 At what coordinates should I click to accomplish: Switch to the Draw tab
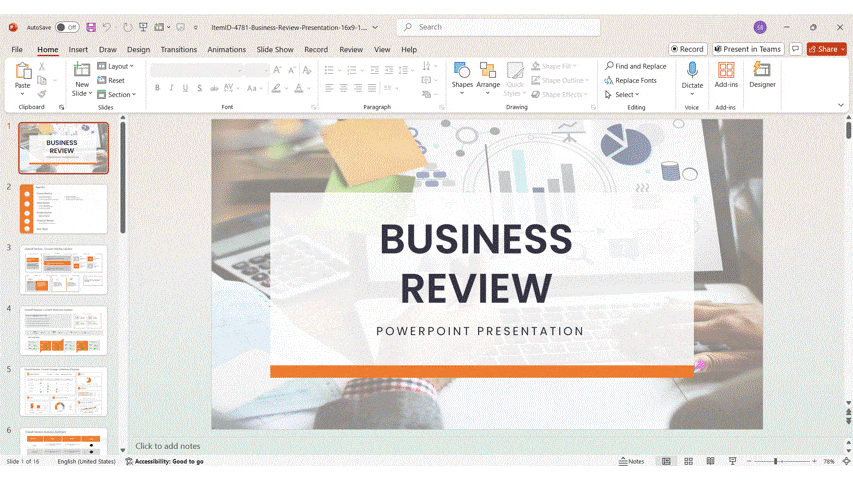pyautogui.click(x=108, y=50)
